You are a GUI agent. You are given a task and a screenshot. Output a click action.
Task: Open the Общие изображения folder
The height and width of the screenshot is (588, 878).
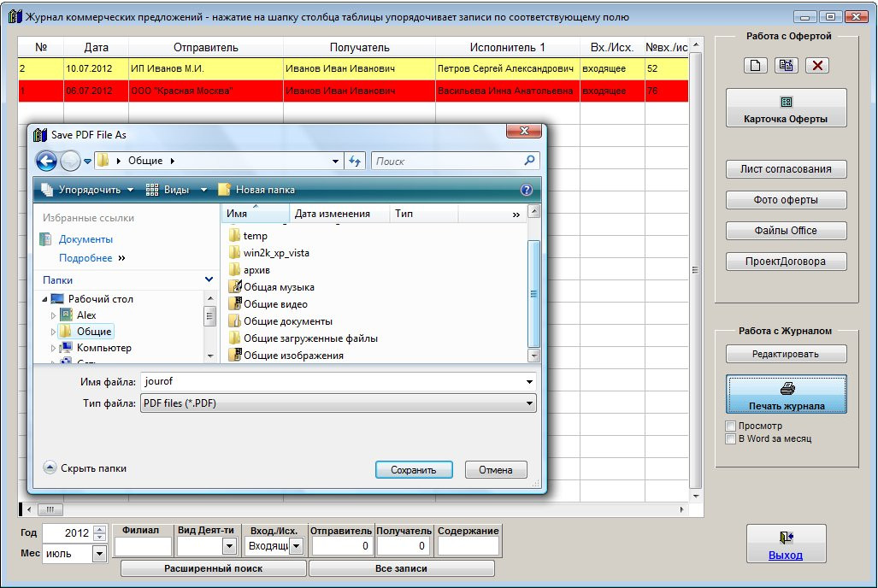tap(286, 355)
